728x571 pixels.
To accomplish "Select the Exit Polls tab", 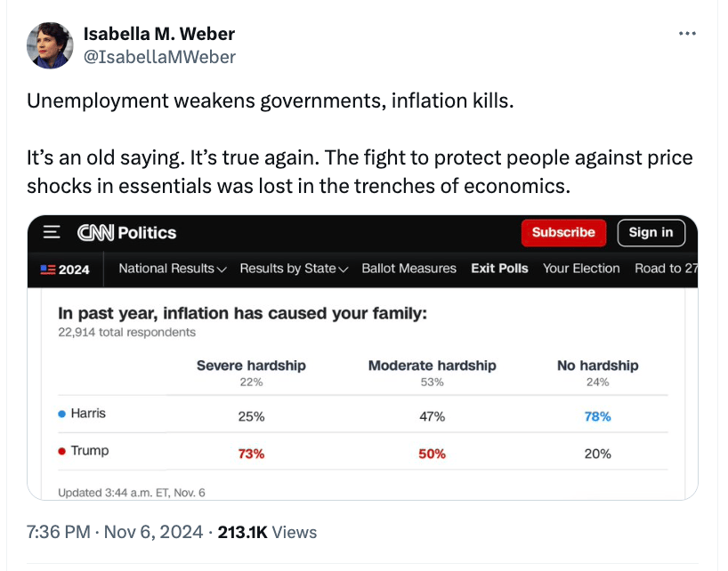I will tap(499, 269).
